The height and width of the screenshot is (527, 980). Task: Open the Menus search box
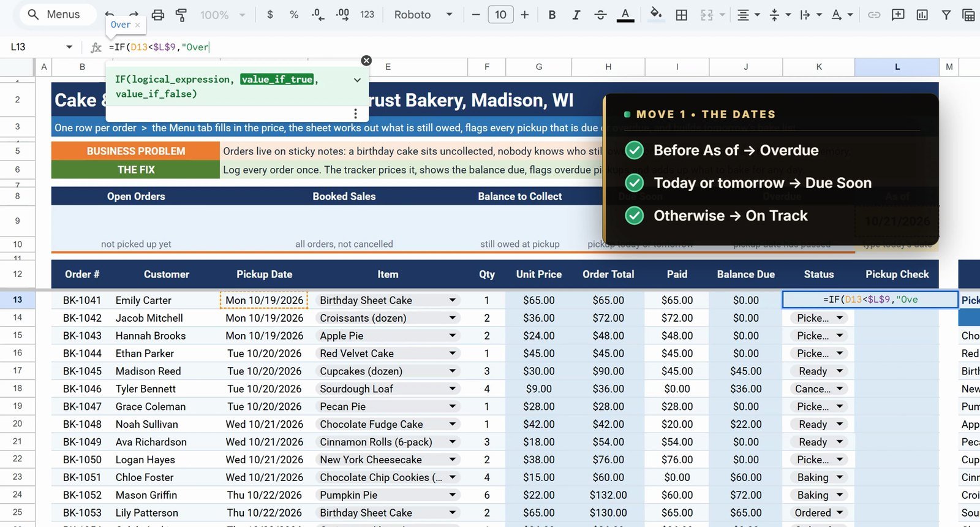point(58,15)
